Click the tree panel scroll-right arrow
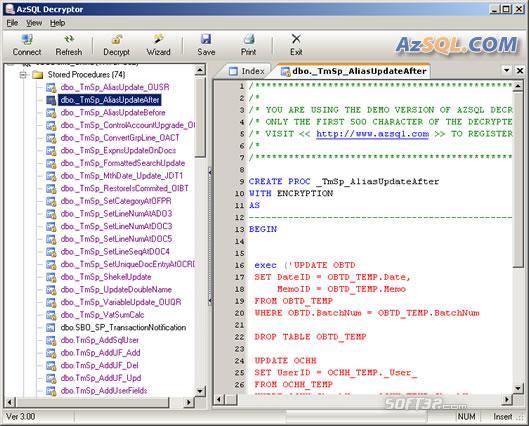529x426 pixels. point(189,402)
